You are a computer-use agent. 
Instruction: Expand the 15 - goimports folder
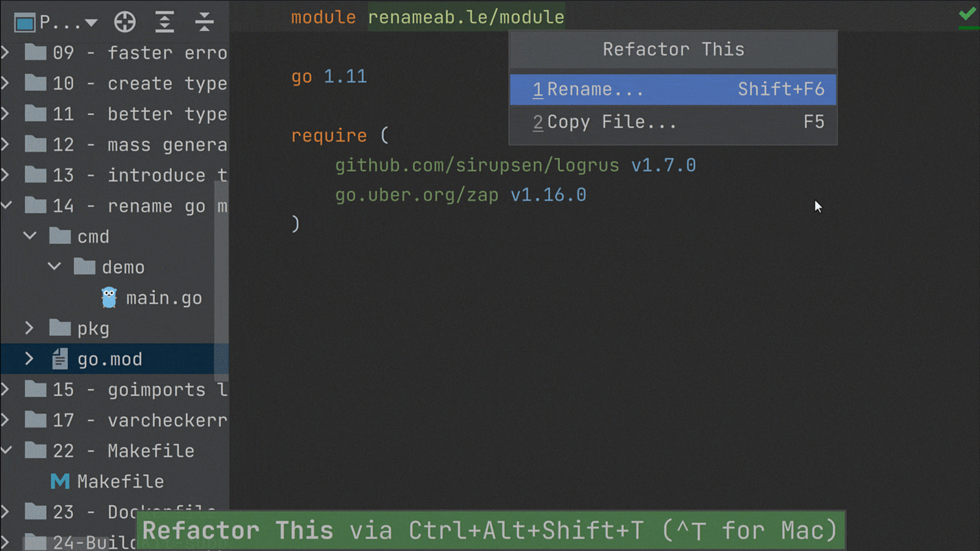click(6, 390)
